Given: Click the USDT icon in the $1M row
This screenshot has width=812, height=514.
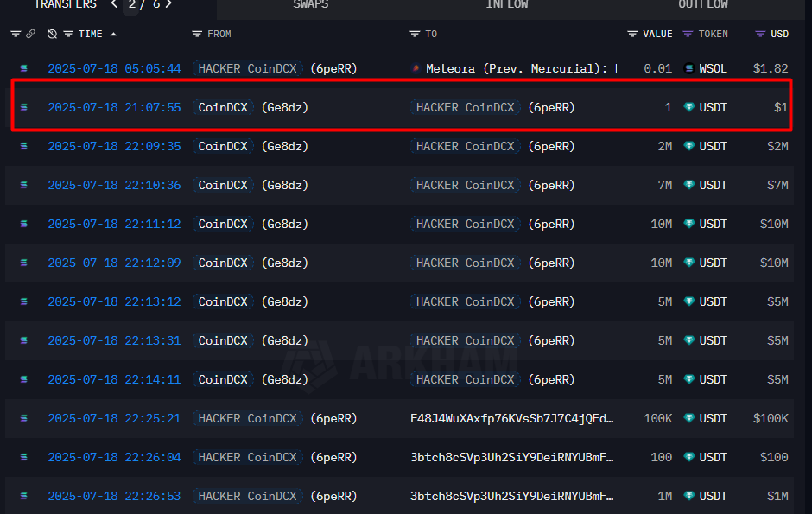Looking at the screenshot, I should (688, 495).
